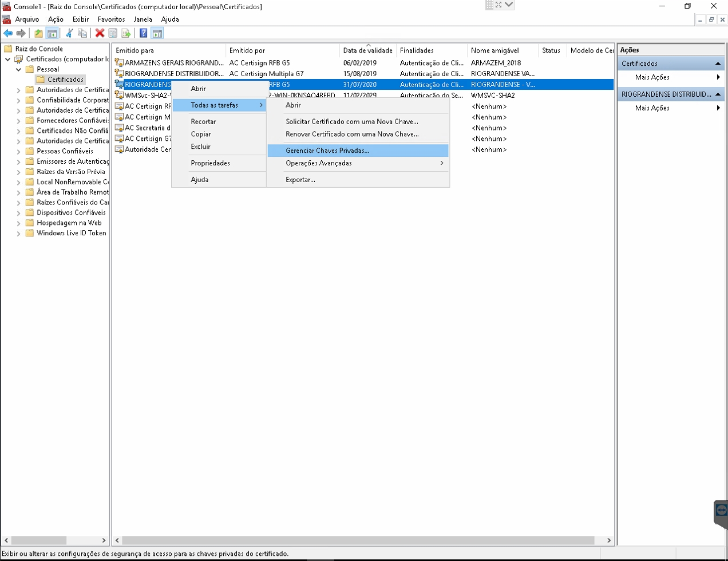Click the horizontal scrollbar right arrow in list
The height and width of the screenshot is (561, 728).
point(608,540)
